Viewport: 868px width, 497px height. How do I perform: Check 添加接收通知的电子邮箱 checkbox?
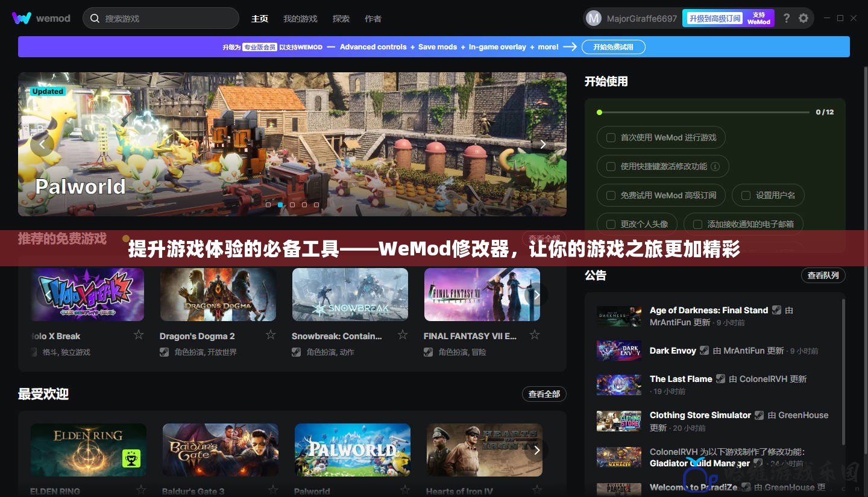pos(697,224)
